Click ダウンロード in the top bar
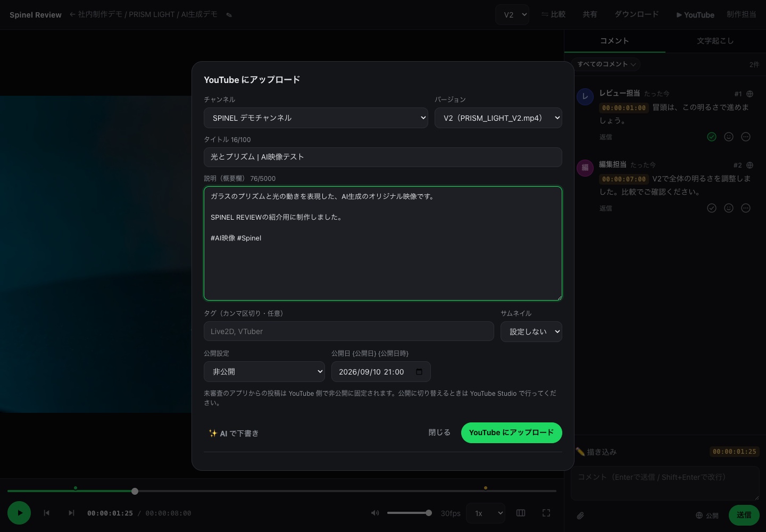Image resolution: width=766 pixels, height=532 pixels. click(637, 14)
